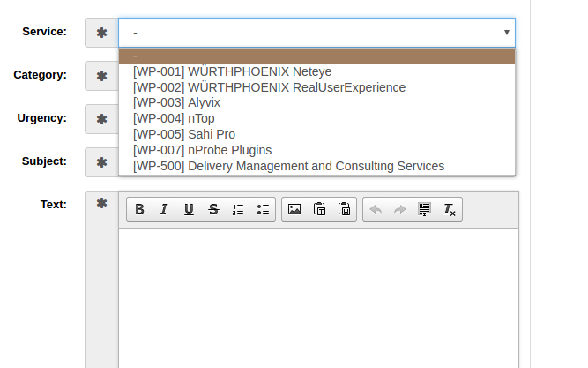Click the Text field label
Viewport: 588px width, 368px height.
[x=54, y=205]
